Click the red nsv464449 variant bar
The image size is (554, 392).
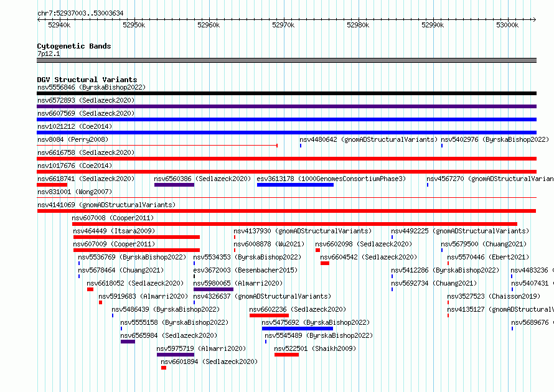(136, 237)
